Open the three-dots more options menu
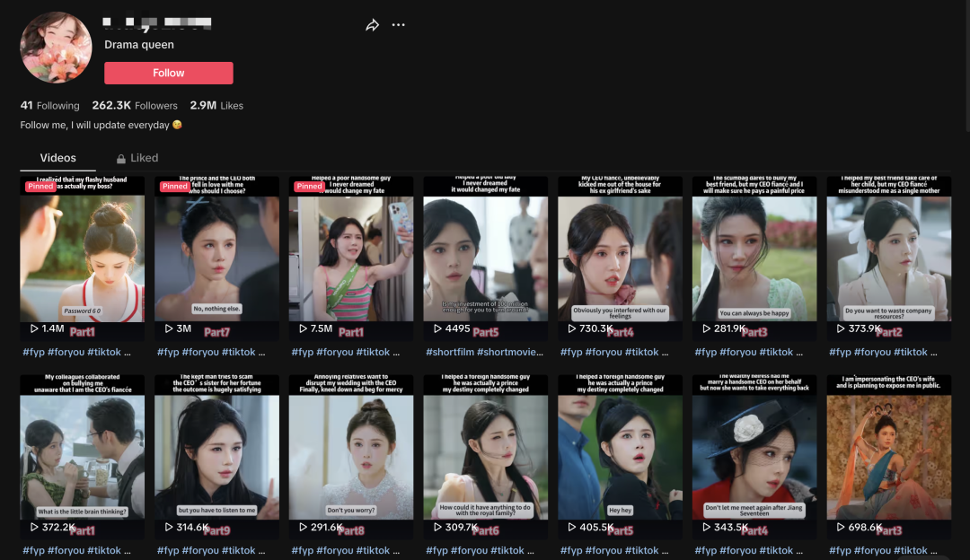The width and height of the screenshot is (970, 560). (x=399, y=25)
